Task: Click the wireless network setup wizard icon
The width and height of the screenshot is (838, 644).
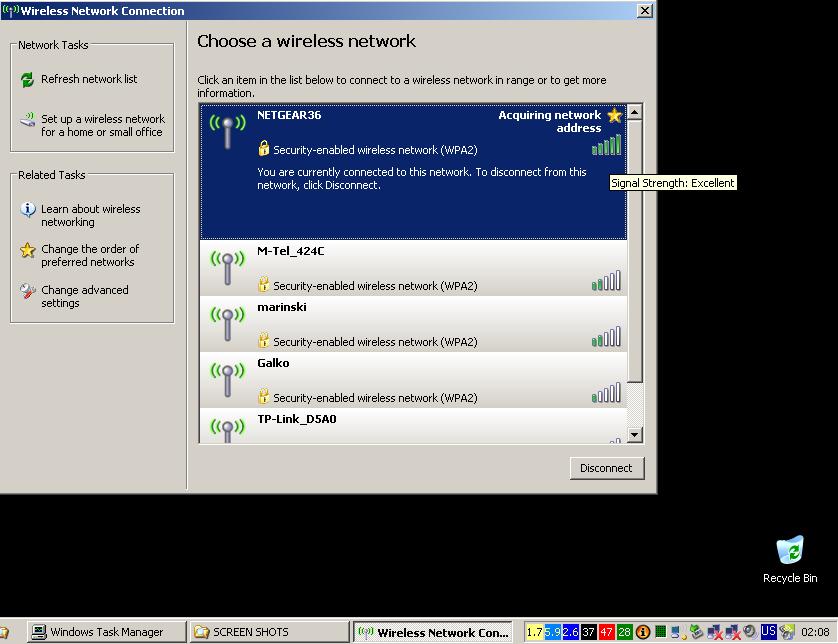Action: click(27, 120)
